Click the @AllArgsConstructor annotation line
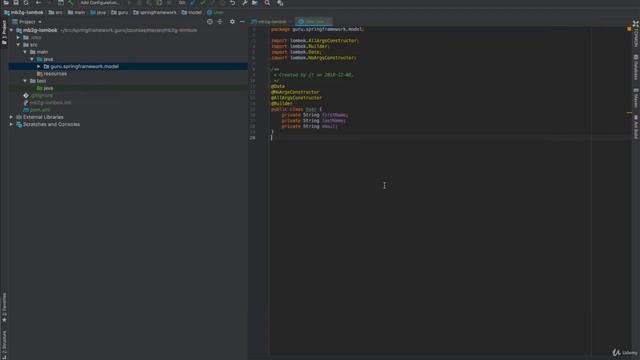 297,98
